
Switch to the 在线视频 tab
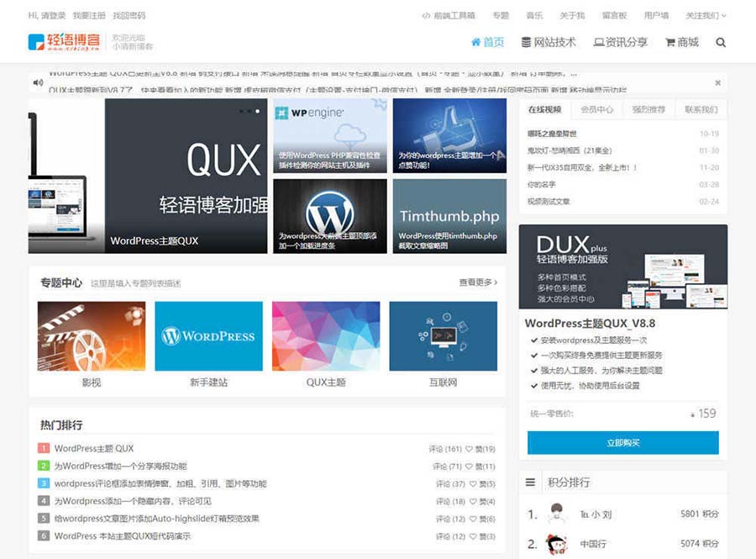(545, 109)
